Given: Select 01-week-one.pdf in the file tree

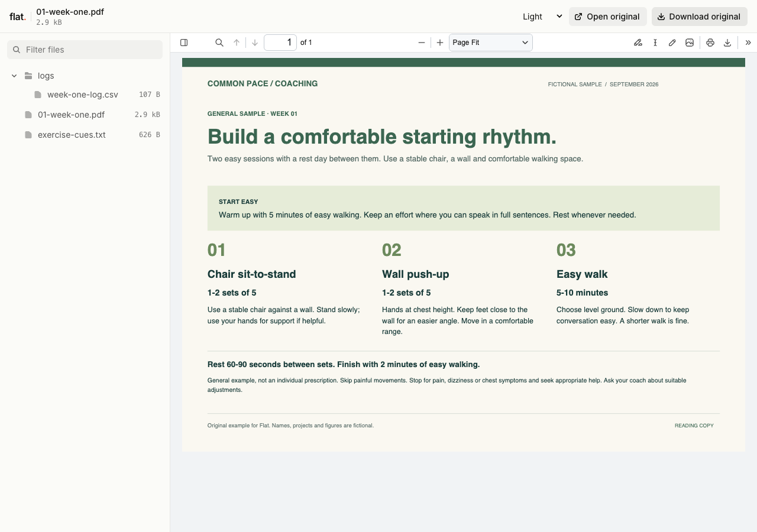Looking at the screenshot, I should (x=85, y=115).
